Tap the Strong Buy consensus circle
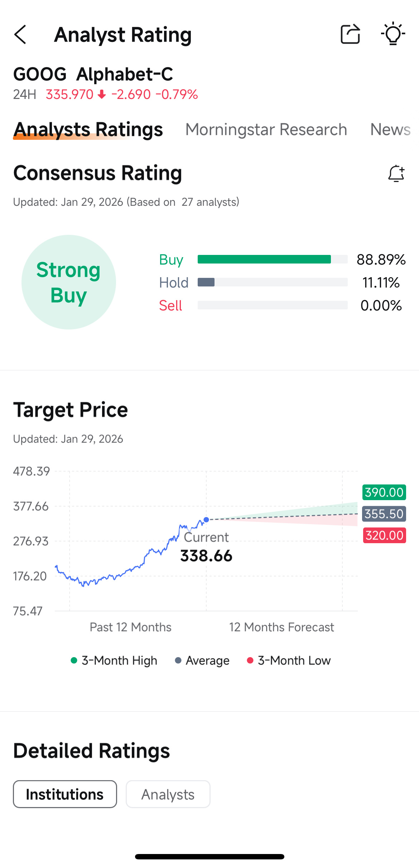The image size is (419, 868). tap(69, 282)
